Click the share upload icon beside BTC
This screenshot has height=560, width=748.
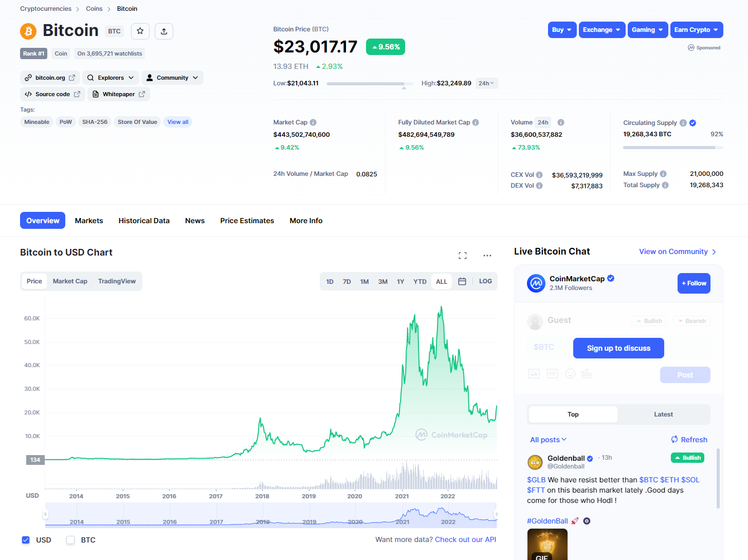164,31
